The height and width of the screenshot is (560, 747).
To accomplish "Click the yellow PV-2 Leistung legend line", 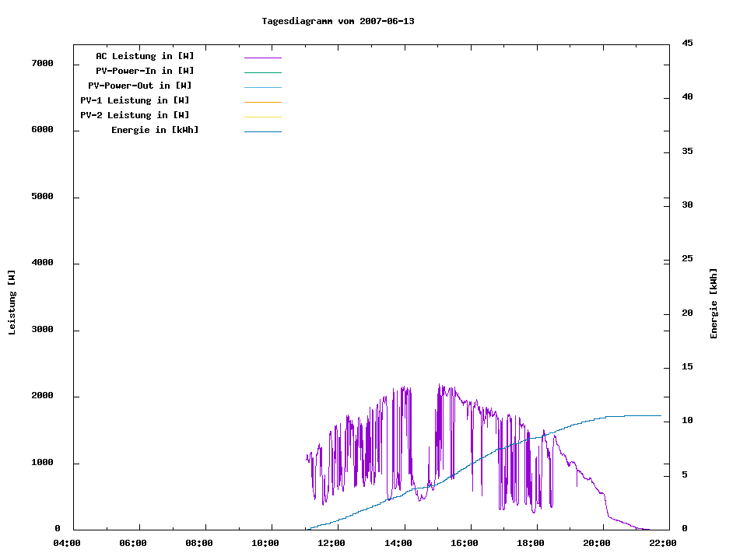I will click(x=262, y=117).
